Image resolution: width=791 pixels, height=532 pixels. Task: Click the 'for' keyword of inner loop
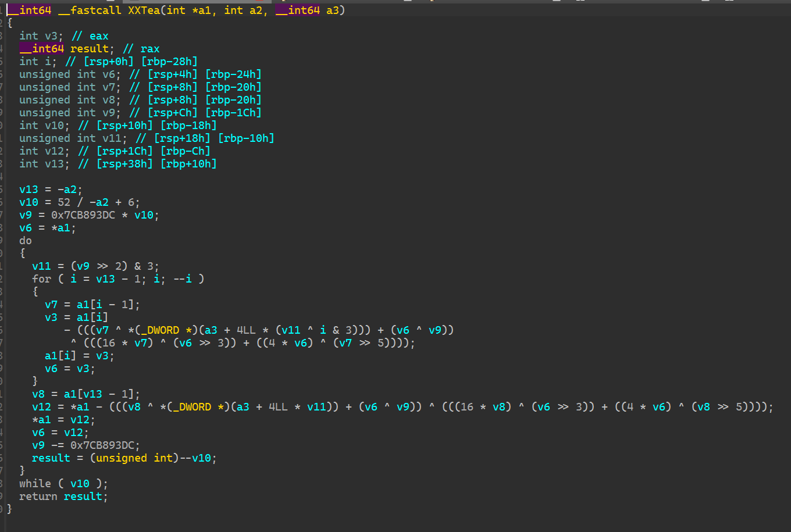point(41,279)
